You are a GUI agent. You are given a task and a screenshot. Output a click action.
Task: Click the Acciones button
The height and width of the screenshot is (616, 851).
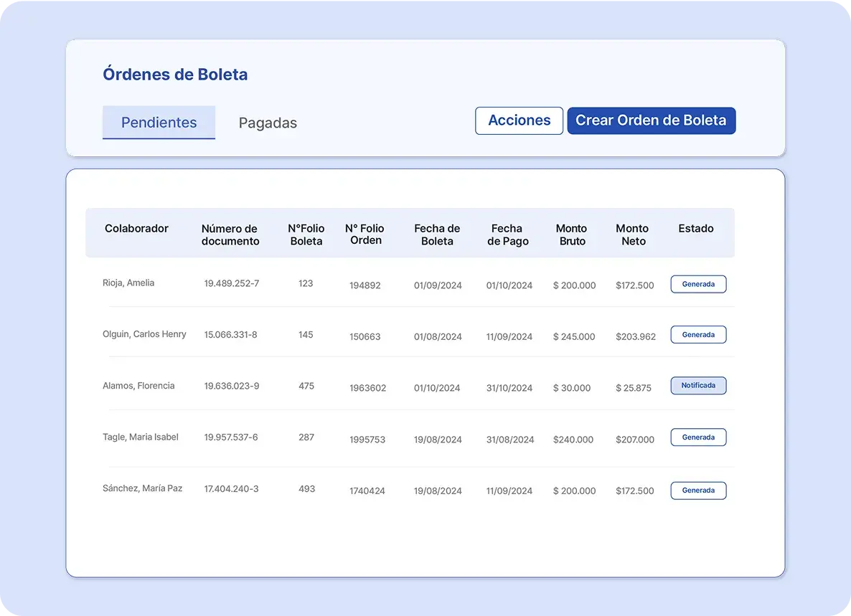(x=519, y=120)
